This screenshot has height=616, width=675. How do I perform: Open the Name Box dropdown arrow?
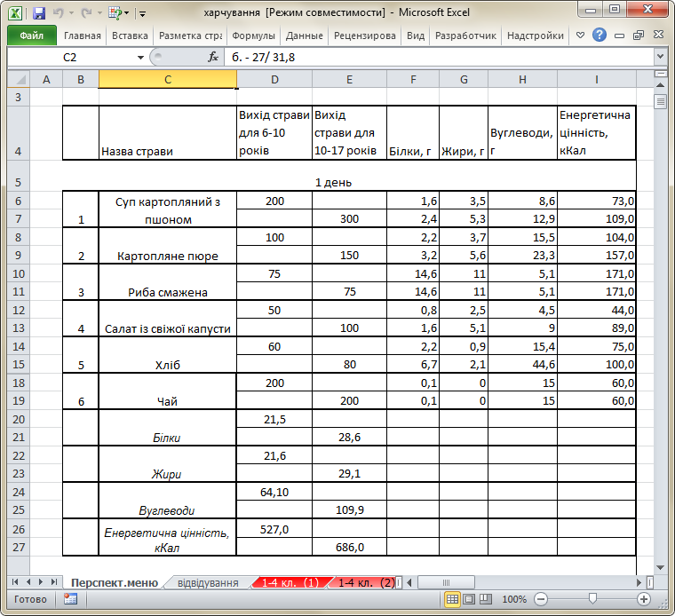(x=140, y=57)
